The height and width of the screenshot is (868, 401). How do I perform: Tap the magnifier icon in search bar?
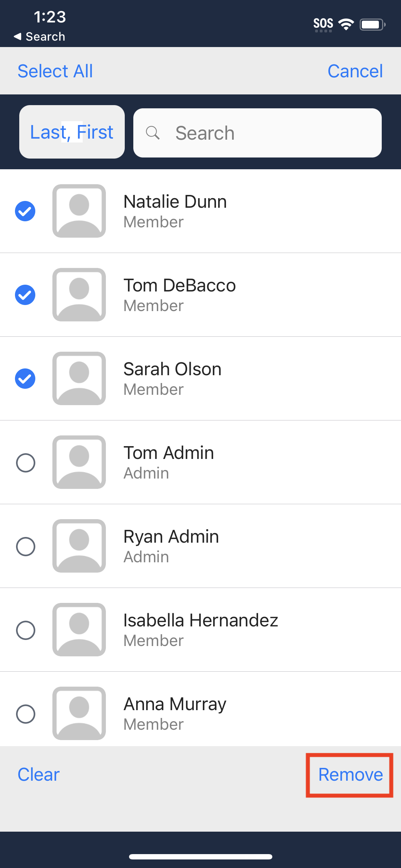(x=153, y=133)
